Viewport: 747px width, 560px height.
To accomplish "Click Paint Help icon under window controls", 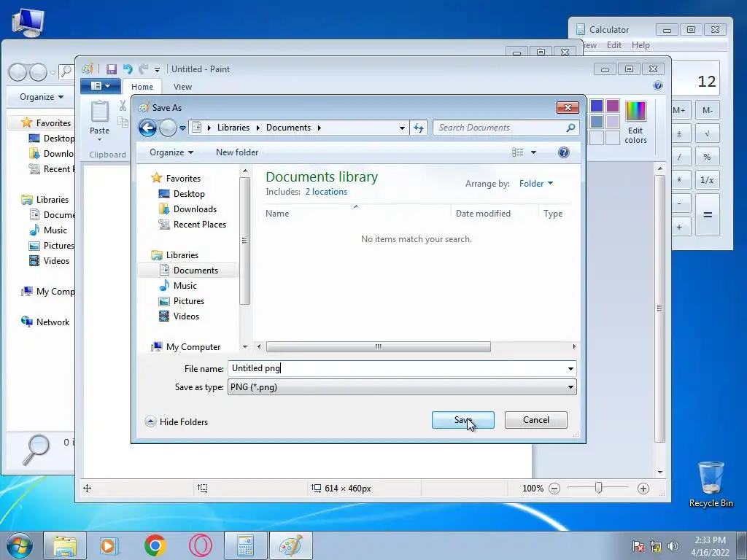I will (658, 86).
